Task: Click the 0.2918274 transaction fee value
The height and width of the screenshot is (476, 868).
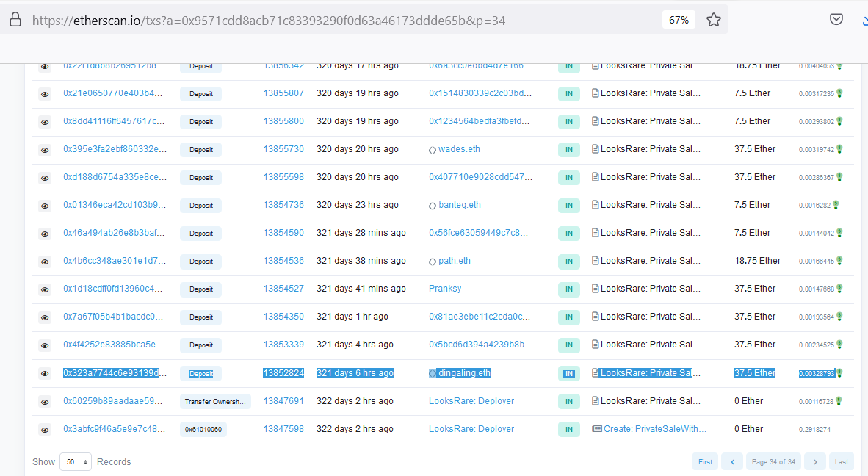Action: point(814,430)
